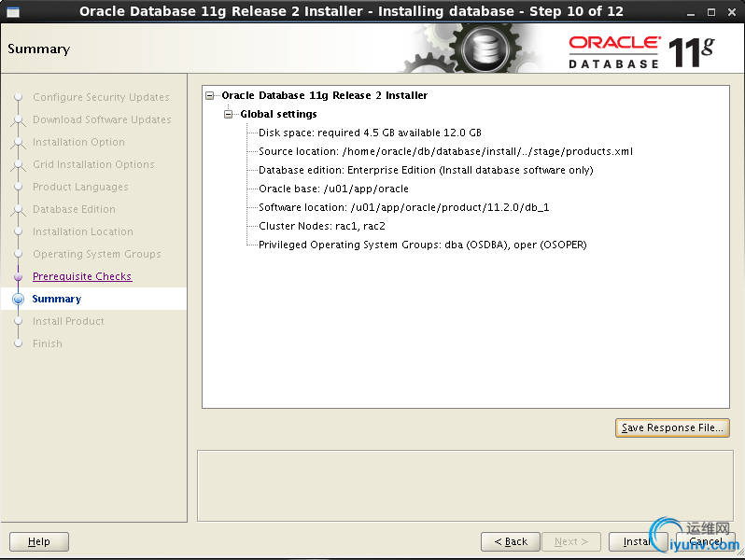The image size is (745, 560).
Task: Close the installer window
Action: 732,12
